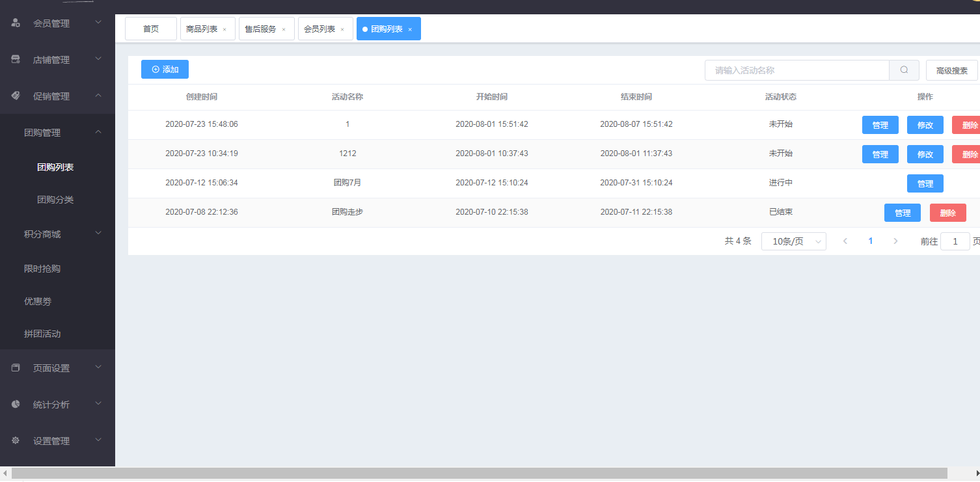Close the 会员列表 tab using its x
The image size is (980, 482).
pos(342,29)
